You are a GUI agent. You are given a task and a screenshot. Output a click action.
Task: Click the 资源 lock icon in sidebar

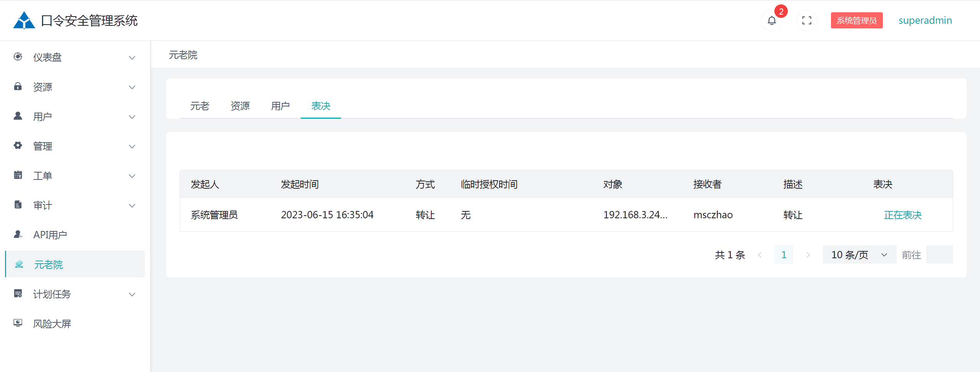click(x=18, y=86)
